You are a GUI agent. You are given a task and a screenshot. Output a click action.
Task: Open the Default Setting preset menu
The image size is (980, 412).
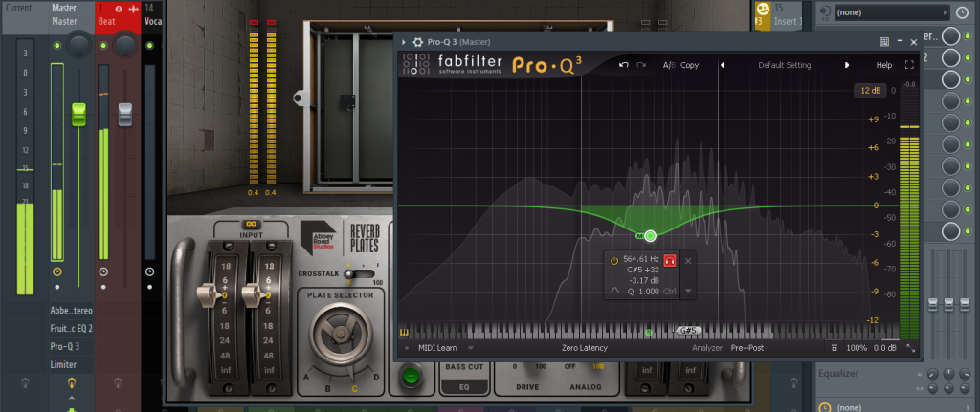point(784,65)
